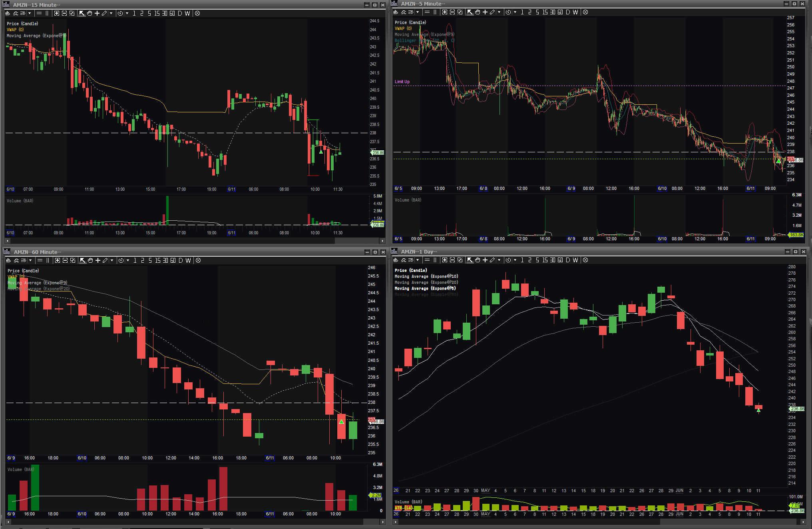The image size is (812, 529).
Task: Click left scroll arrow under 15 Minute chart
Action: [x=7, y=241]
